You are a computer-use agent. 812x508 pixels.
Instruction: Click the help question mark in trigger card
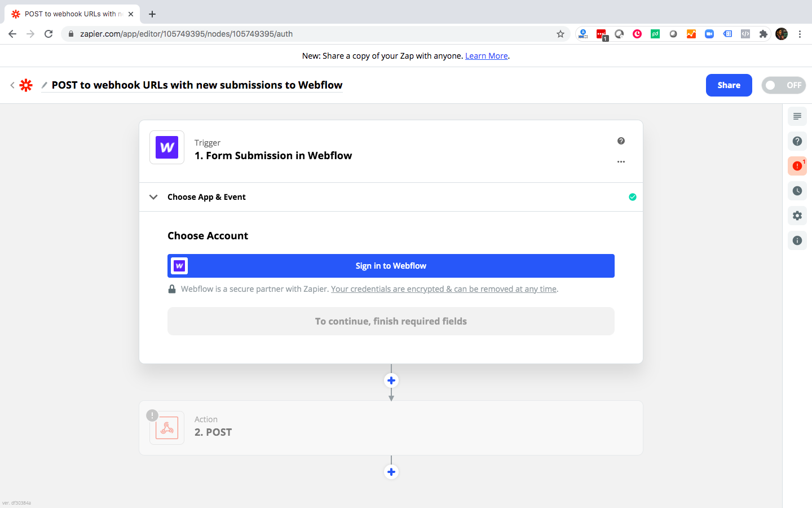(621, 141)
